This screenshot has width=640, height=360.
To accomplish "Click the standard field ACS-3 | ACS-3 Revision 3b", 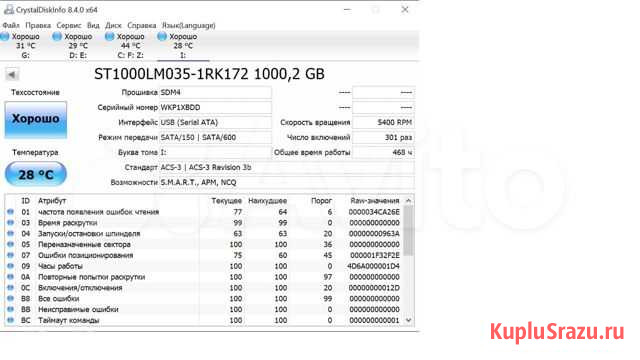I will (287, 167).
